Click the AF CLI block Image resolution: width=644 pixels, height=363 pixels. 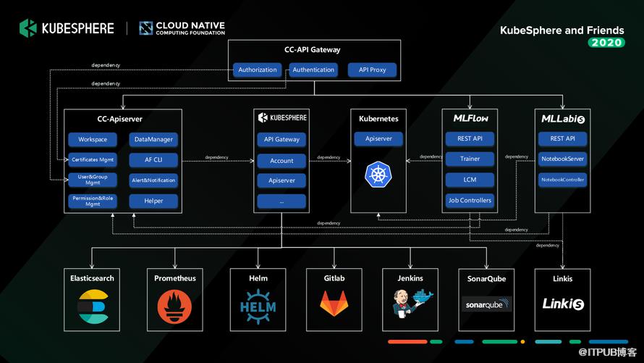153,159
